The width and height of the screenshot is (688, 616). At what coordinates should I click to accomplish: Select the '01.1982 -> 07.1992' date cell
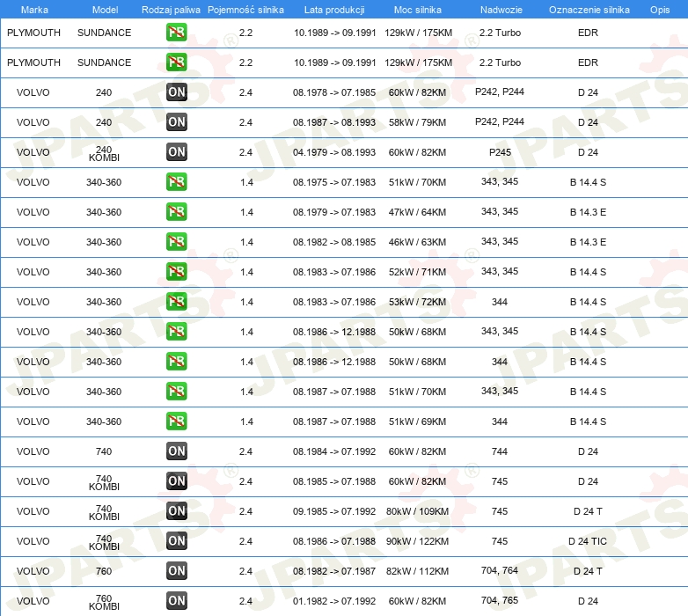point(334,601)
